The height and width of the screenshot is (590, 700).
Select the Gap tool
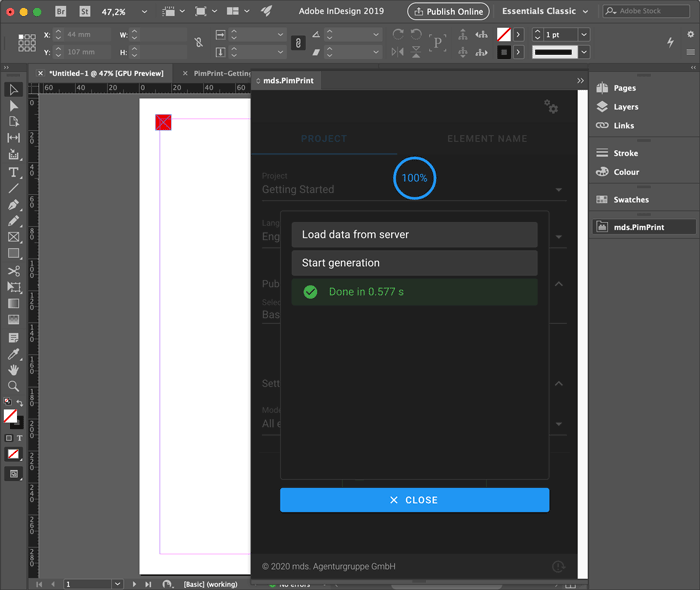(13, 138)
